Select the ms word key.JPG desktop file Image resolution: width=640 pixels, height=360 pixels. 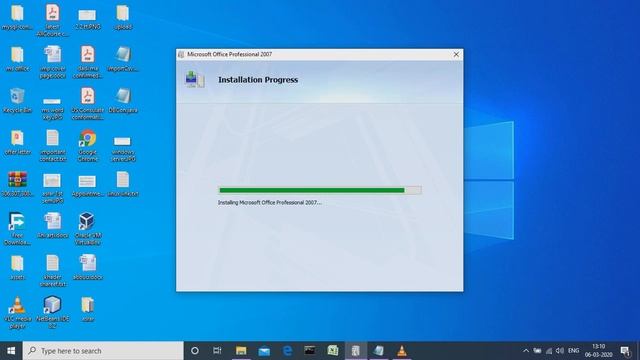pyautogui.click(x=52, y=108)
